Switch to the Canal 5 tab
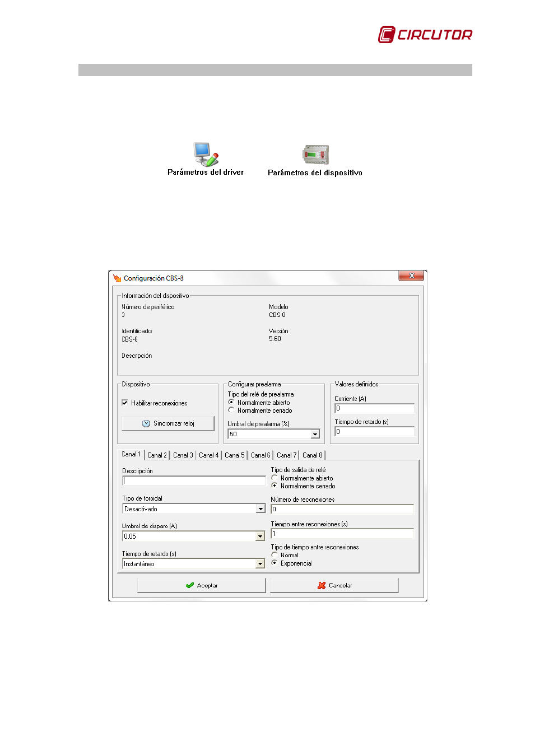This screenshot has width=535, height=756. tap(234, 455)
